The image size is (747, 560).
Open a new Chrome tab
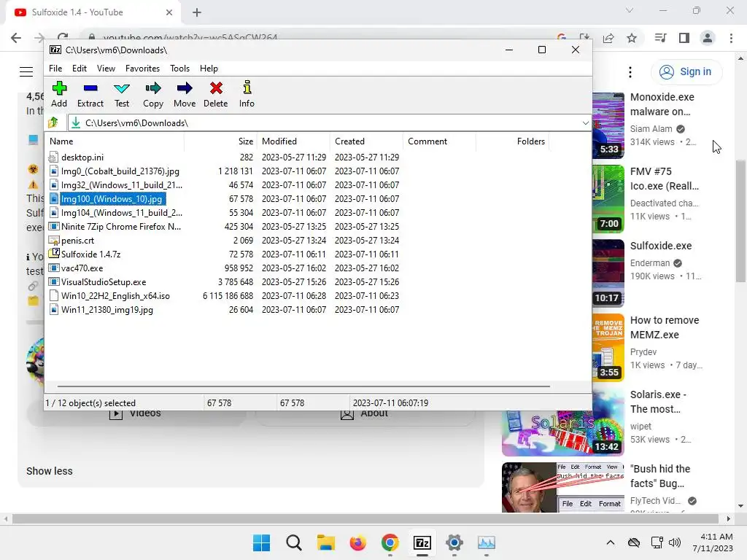point(197,12)
